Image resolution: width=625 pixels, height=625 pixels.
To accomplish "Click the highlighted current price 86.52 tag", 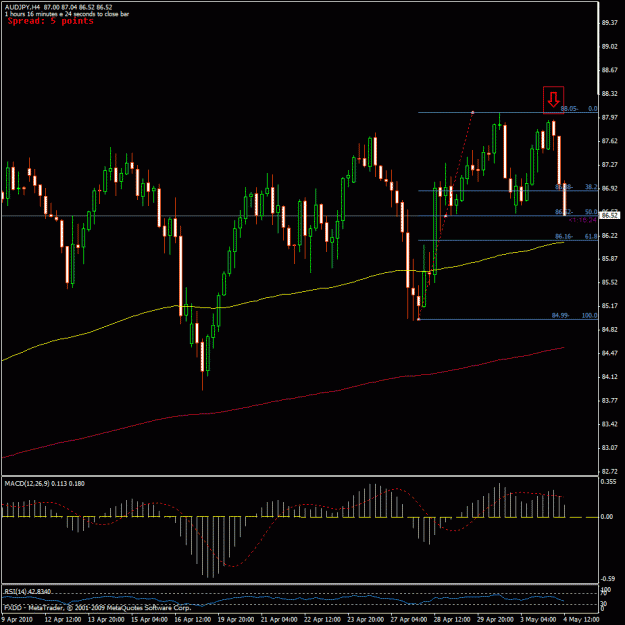I will (x=610, y=215).
